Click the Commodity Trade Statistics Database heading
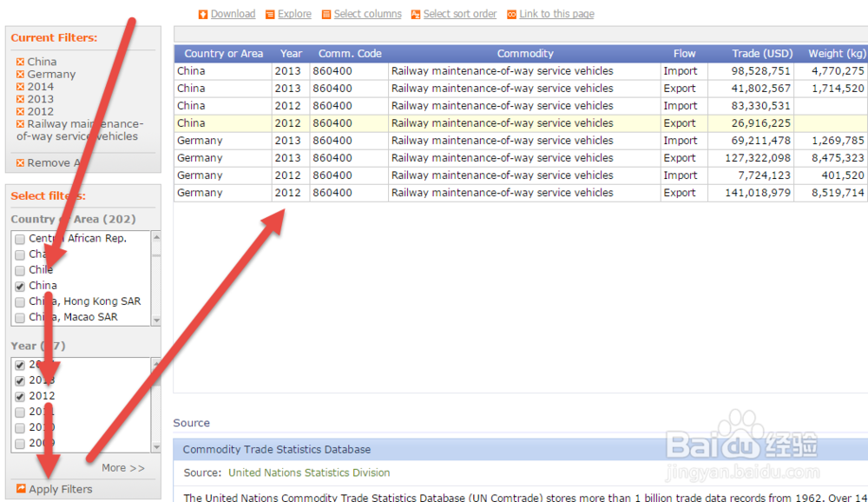 277,449
